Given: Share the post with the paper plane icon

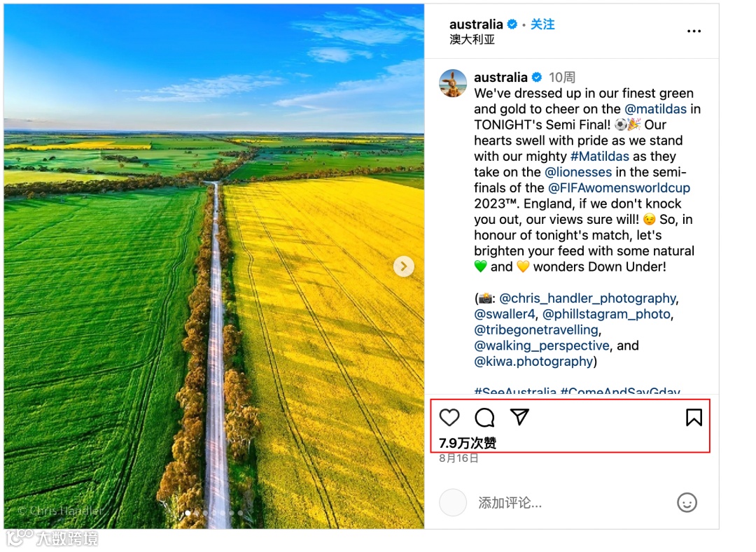Looking at the screenshot, I should coord(519,417).
